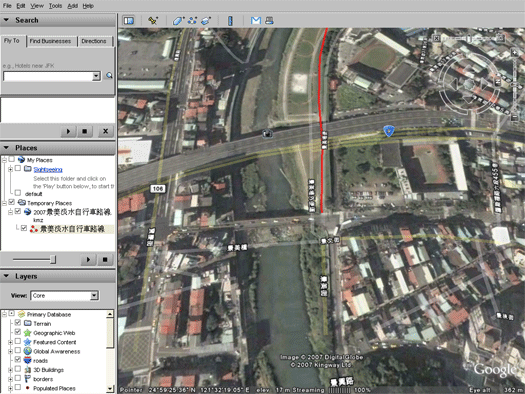Click the Featured Content blue star icon
Image resolution: width=525 pixels, height=394 pixels.
click(x=27, y=342)
